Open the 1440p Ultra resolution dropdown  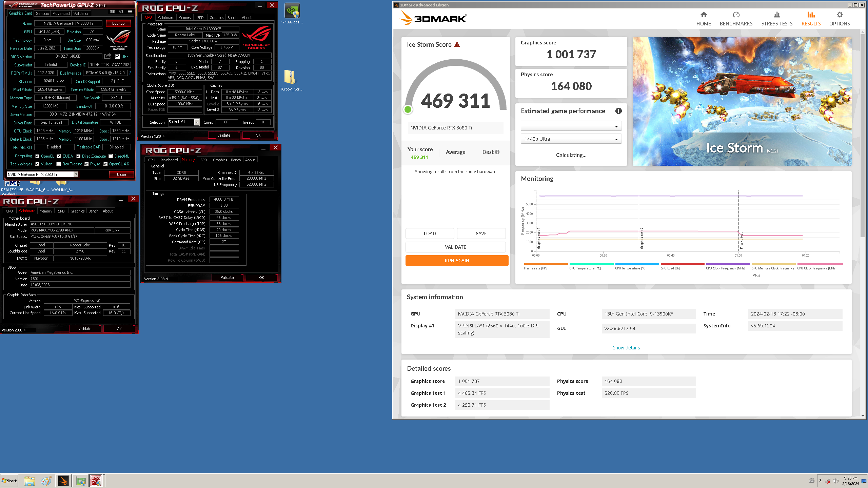[571, 139]
